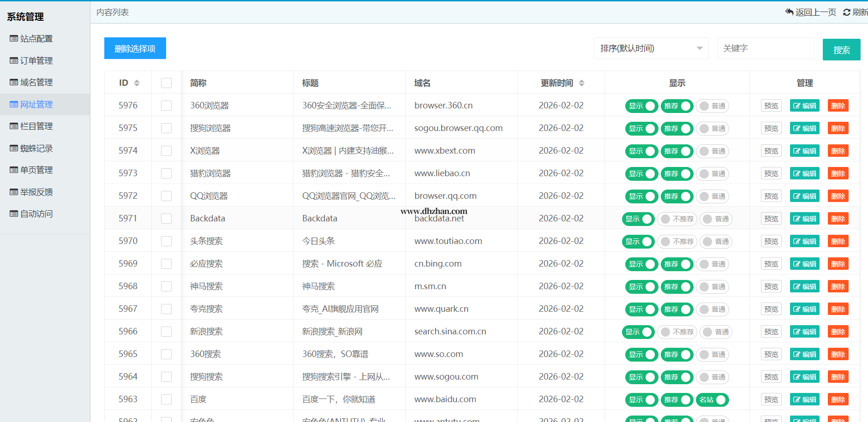Image resolution: width=868 pixels, height=422 pixels.
Task: Click the 蜘蛛记录 sidebar icon
Action: coord(14,149)
